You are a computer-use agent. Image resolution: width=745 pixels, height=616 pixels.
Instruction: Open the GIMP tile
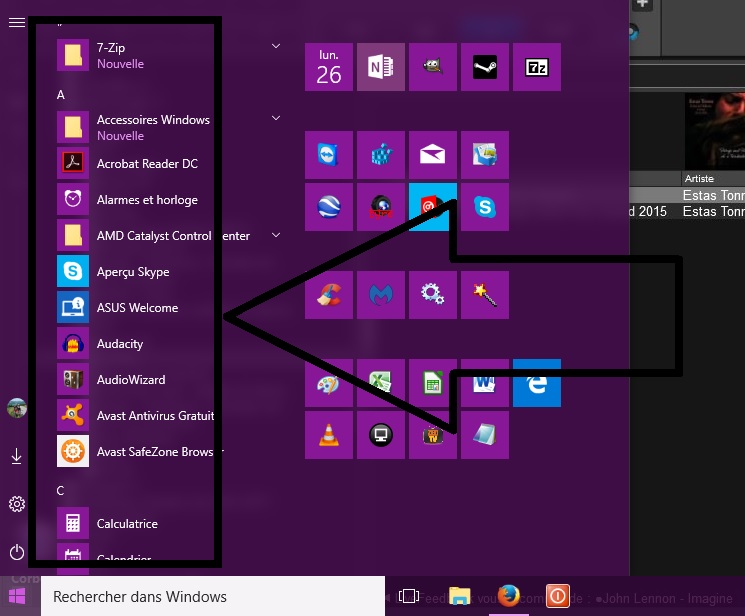tap(433, 67)
